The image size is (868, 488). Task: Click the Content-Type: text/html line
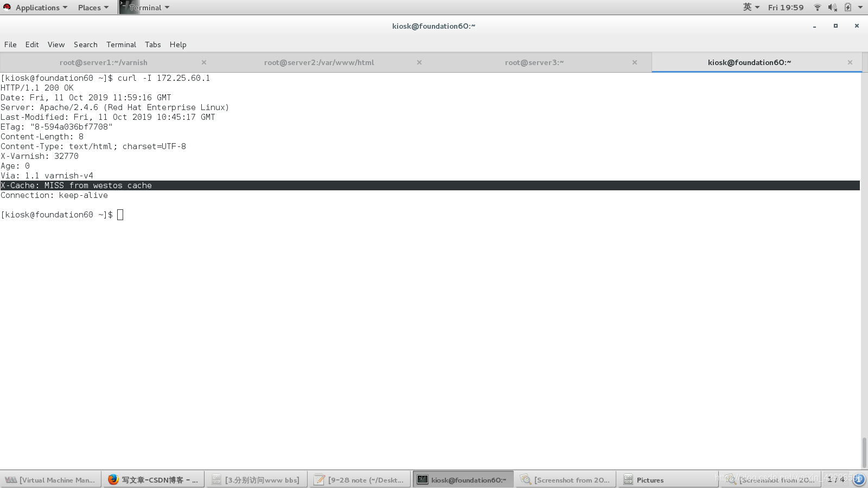93,146
